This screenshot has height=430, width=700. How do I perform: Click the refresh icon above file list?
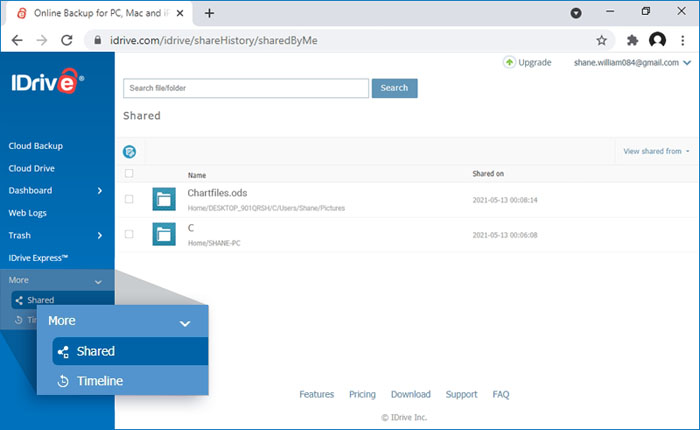coord(130,152)
